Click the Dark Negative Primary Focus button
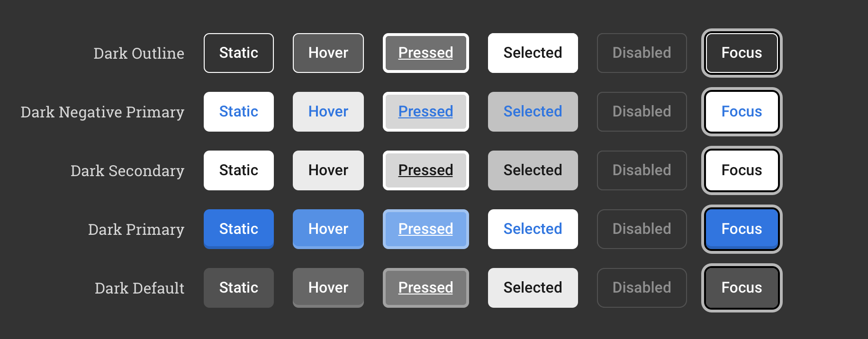The height and width of the screenshot is (339, 868). click(741, 112)
